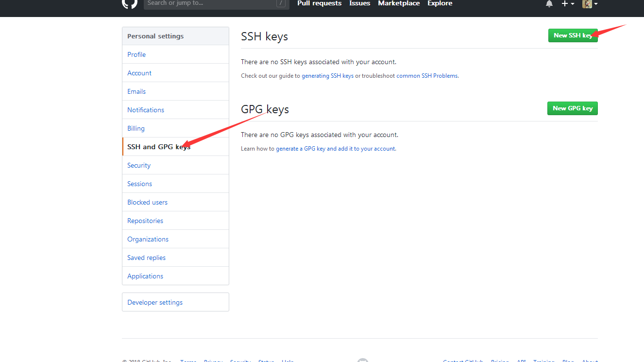Expand the plus create-new dropdown
The width and height of the screenshot is (644, 362).
567,4
